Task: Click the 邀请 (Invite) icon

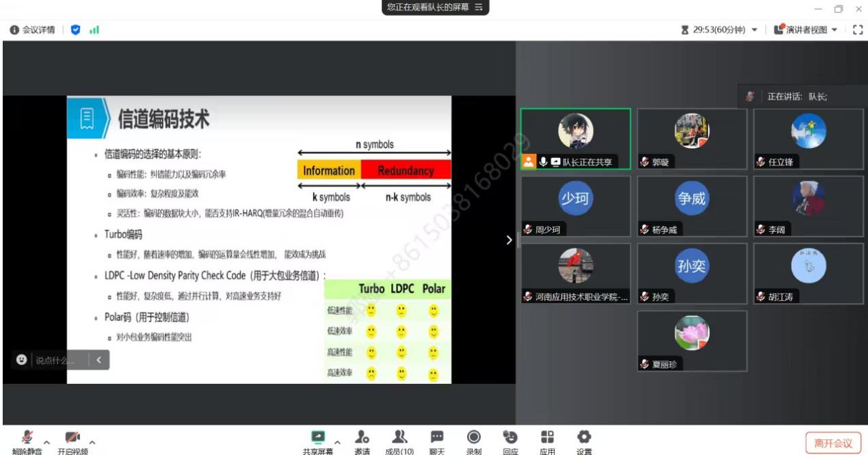Action: [x=362, y=437]
